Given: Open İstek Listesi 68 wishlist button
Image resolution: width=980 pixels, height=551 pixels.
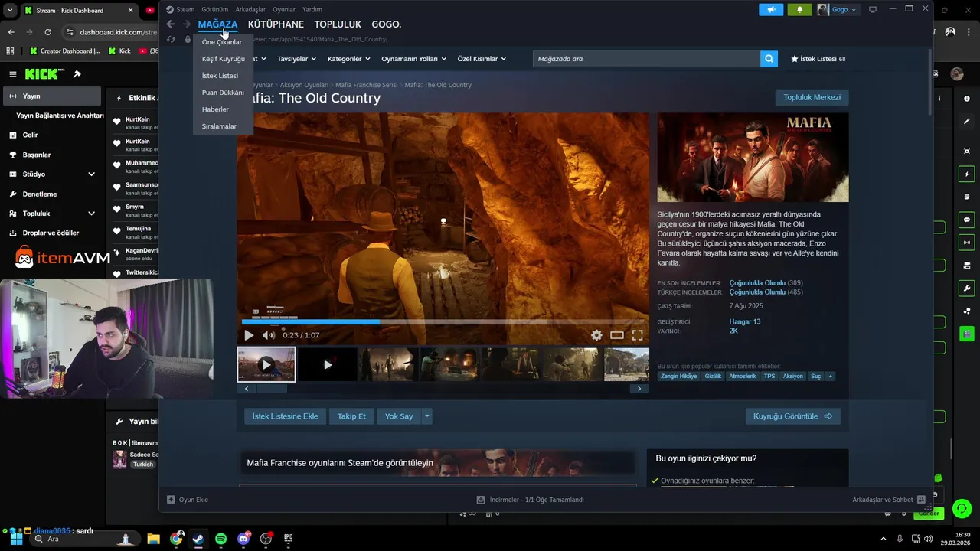Looking at the screenshot, I should coord(818,59).
